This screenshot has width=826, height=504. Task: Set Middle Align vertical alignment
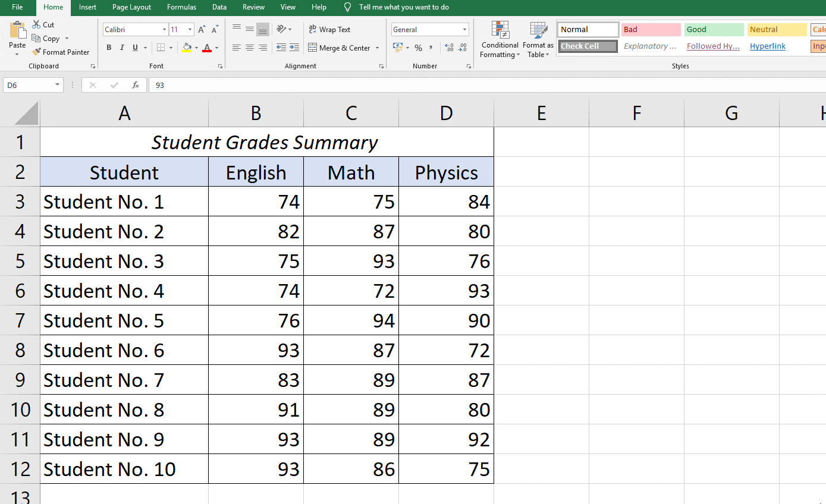[x=250, y=29]
